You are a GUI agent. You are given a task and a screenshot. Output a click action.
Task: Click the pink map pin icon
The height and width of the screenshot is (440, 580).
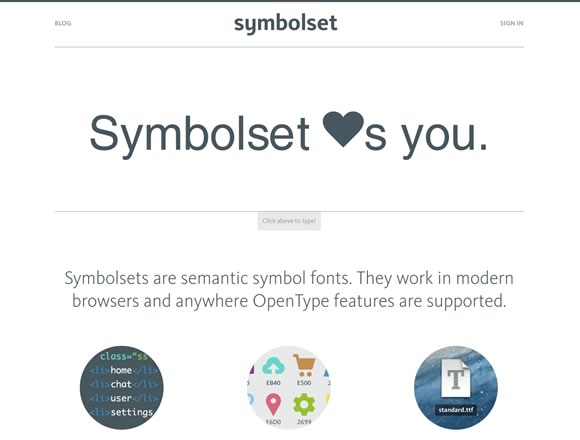click(273, 405)
